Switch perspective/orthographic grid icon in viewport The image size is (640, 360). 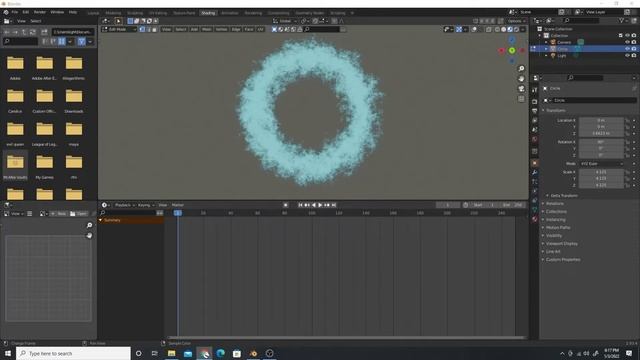pos(521,99)
